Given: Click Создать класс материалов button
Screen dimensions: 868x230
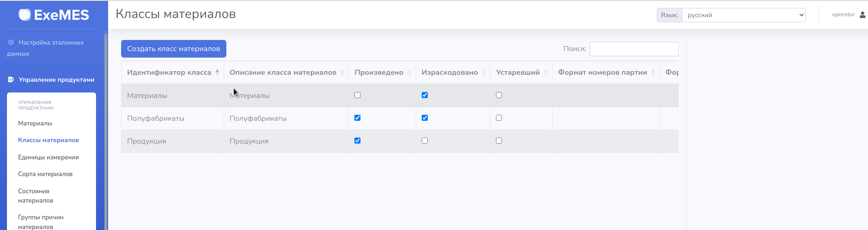Looking at the screenshot, I should (x=174, y=49).
